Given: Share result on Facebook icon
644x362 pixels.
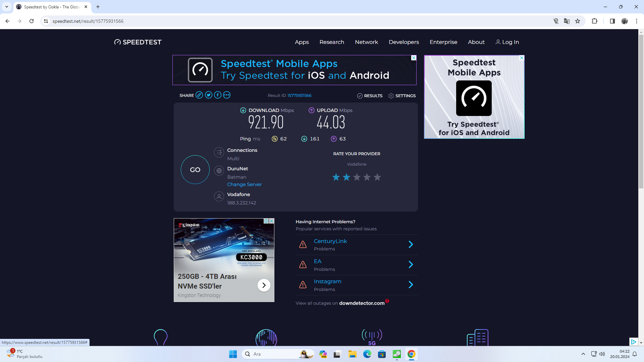Looking at the screenshot, I should click(x=218, y=95).
